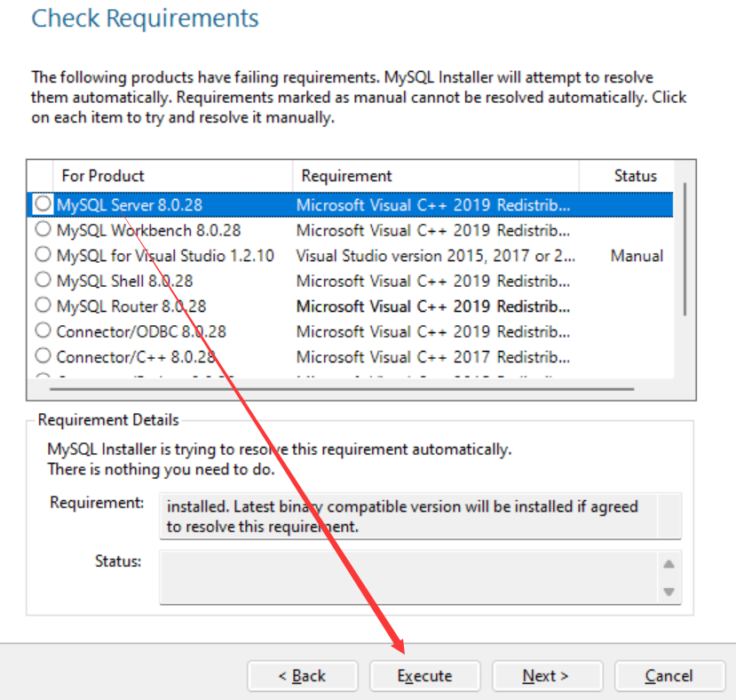Select the MySQL Shell 8.0.28 row text

coord(125,281)
